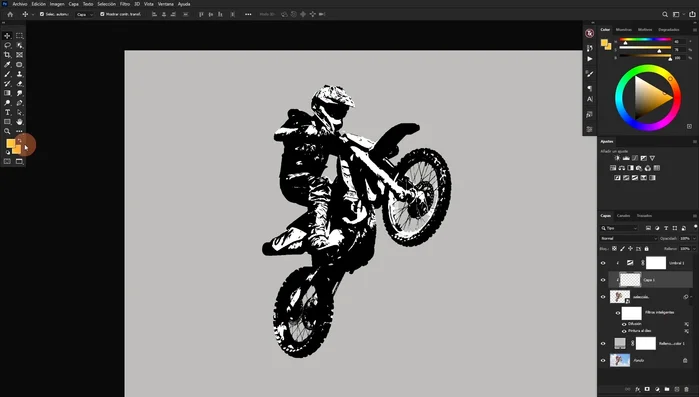This screenshot has width=699, height=397.
Task: Click the foreground color swatch in the toolbox
Action: pyautogui.click(x=10, y=143)
